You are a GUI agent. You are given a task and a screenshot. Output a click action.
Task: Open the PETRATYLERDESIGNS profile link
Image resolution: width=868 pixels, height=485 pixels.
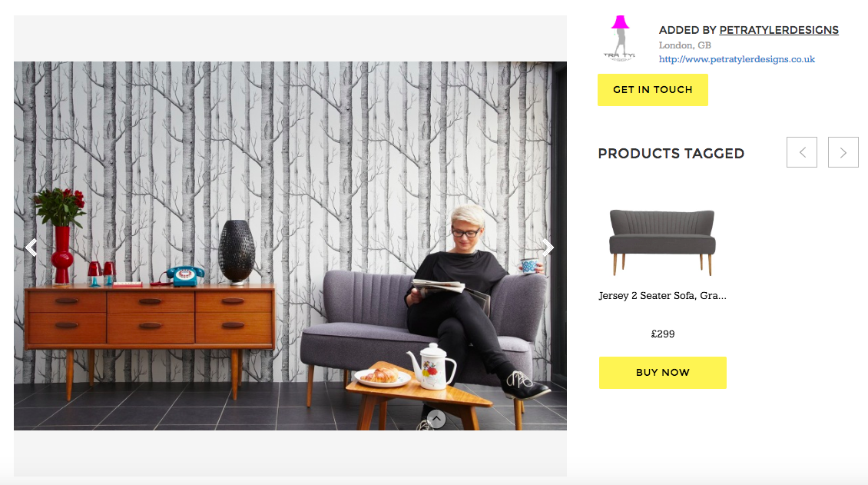(x=779, y=30)
